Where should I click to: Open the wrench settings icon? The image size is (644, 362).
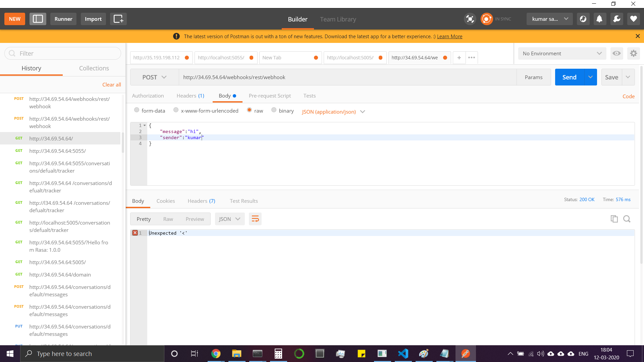[x=616, y=19]
